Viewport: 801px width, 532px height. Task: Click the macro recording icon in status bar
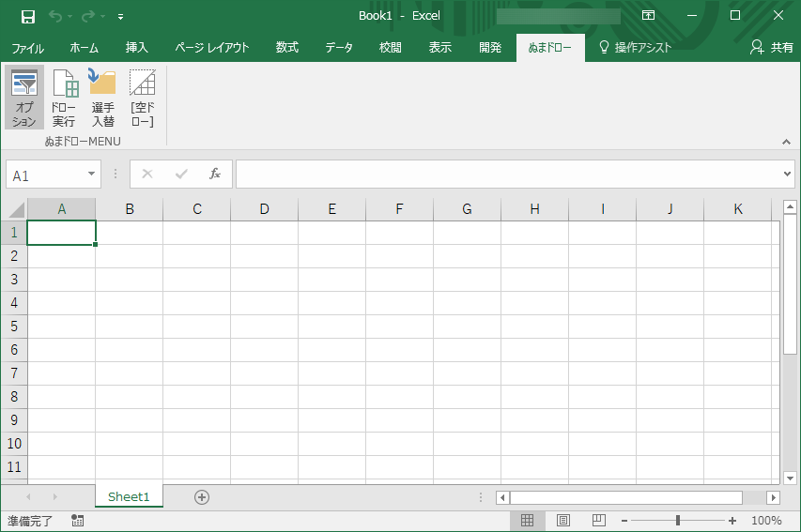[x=77, y=521]
